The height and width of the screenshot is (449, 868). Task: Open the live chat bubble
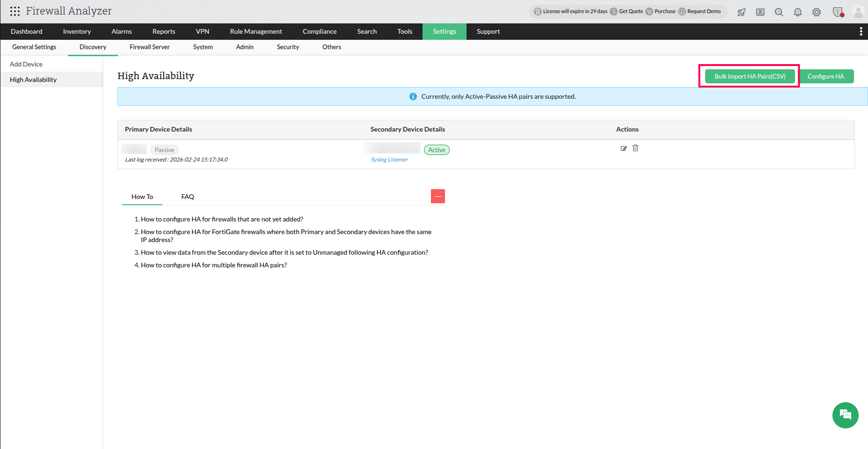[845, 415]
